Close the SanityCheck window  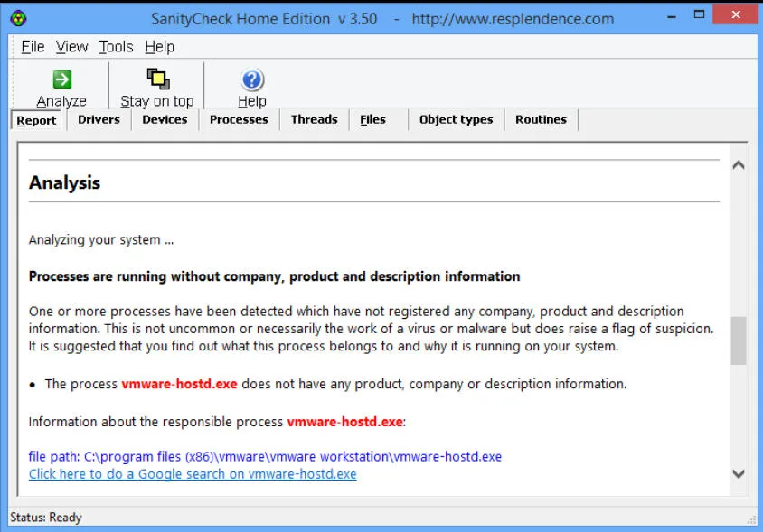point(736,14)
